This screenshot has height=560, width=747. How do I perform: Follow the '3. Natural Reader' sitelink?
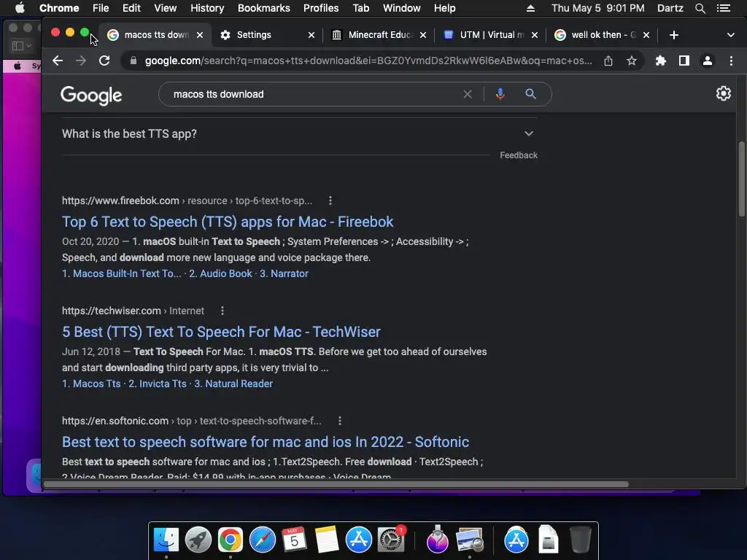click(x=233, y=384)
